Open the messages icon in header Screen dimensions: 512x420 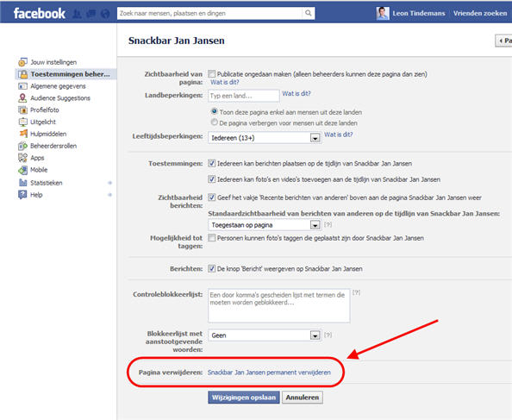tap(91, 14)
